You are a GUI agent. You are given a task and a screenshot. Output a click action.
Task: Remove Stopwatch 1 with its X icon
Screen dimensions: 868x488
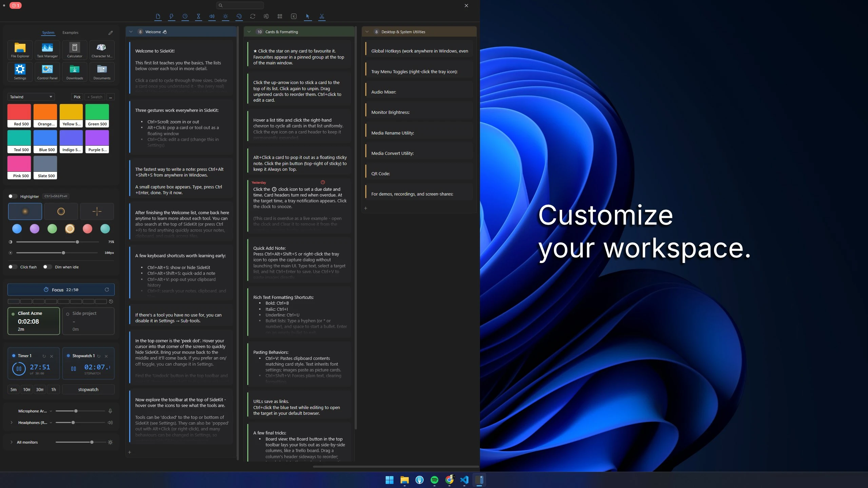(x=106, y=356)
